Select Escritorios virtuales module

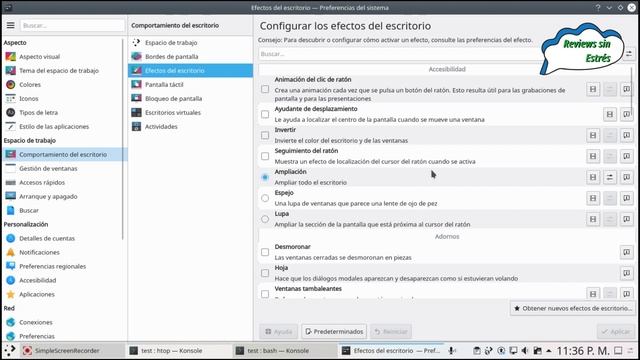click(x=190, y=112)
